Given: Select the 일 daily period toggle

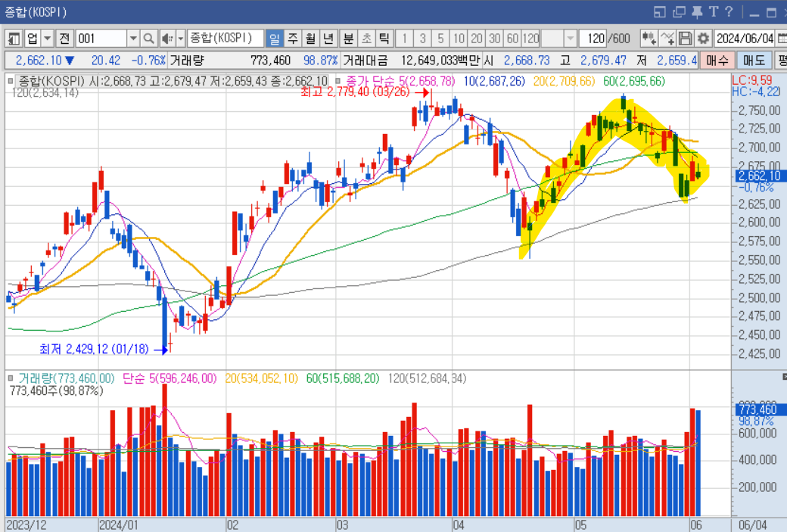Looking at the screenshot, I should (x=275, y=38).
